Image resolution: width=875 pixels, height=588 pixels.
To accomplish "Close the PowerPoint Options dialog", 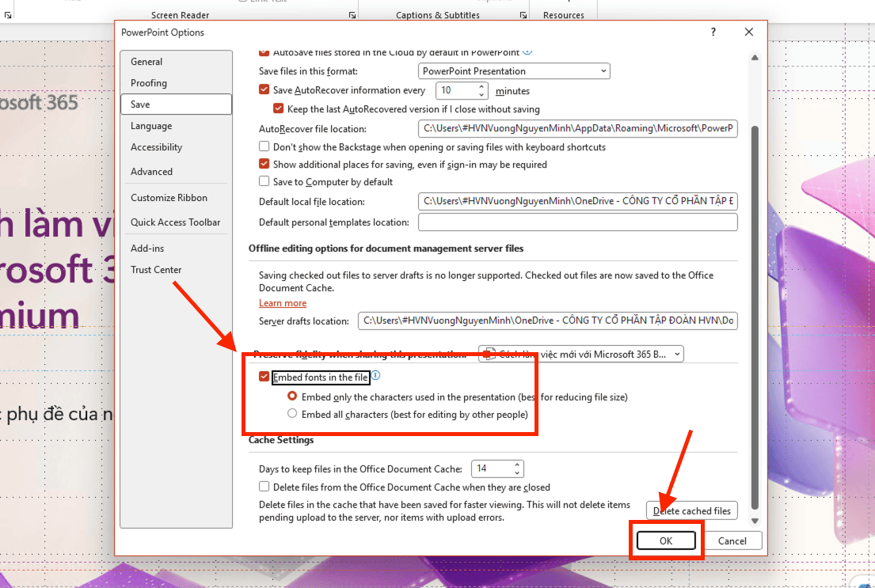I will (749, 32).
